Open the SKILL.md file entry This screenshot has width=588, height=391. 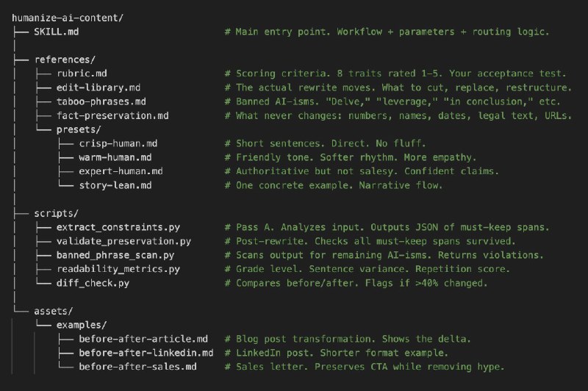coord(58,32)
